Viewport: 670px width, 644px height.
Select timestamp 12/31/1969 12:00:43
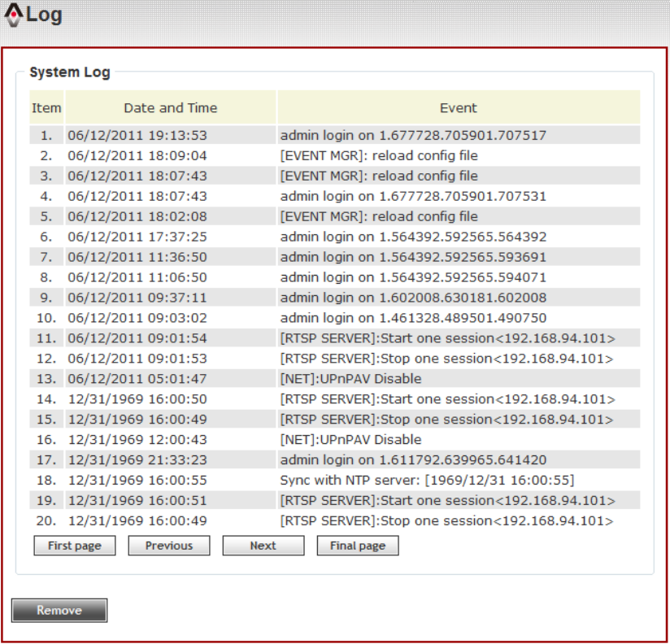click(137, 440)
